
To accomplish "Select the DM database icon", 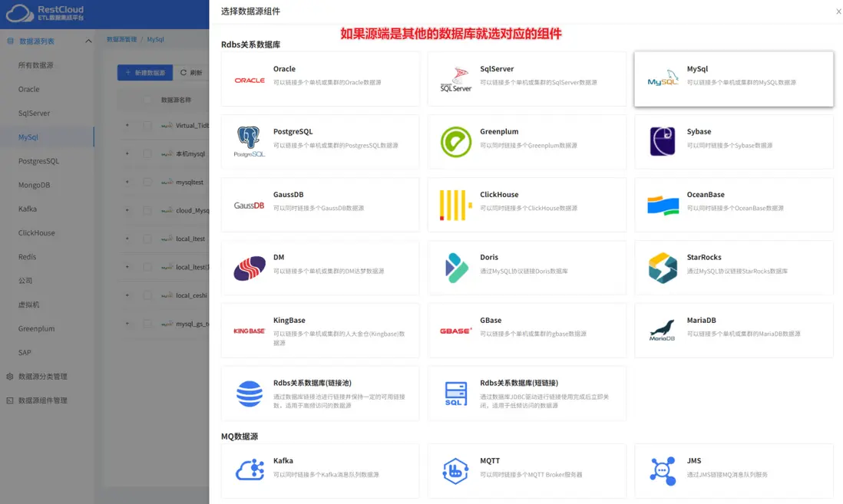I will click(x=250, y=268).
